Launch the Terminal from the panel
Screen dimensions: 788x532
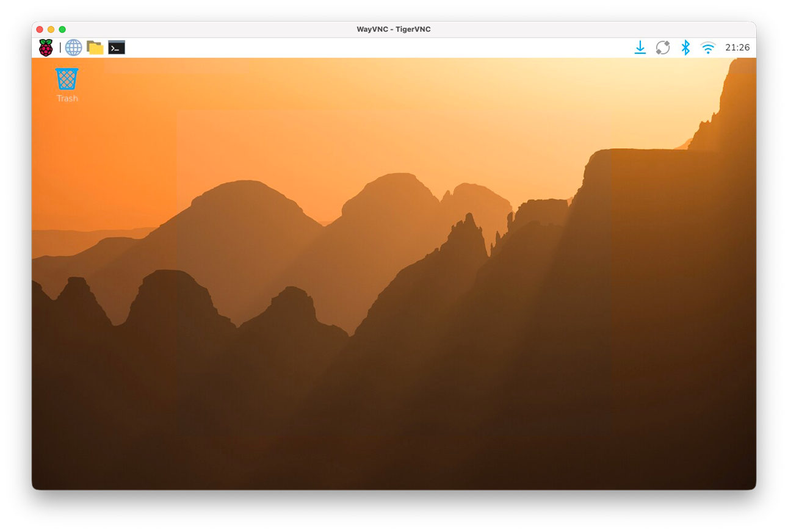(117, 48)
